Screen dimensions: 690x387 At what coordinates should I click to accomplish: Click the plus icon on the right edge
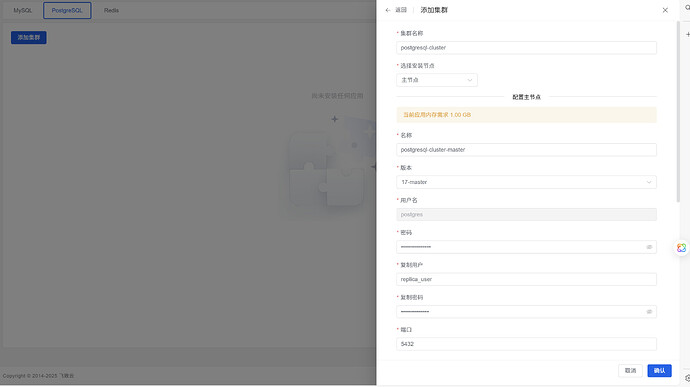687,34
